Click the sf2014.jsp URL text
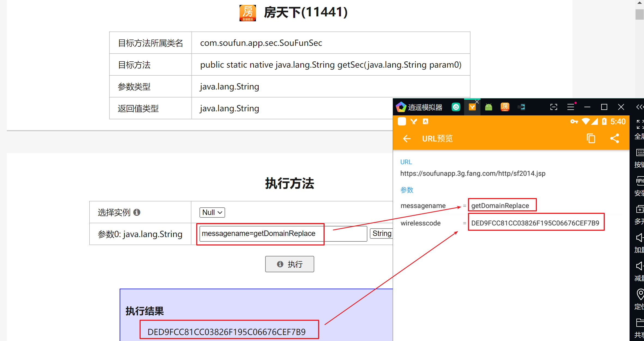Viewport: 644px width, 341px height. (x=473, y=174)
